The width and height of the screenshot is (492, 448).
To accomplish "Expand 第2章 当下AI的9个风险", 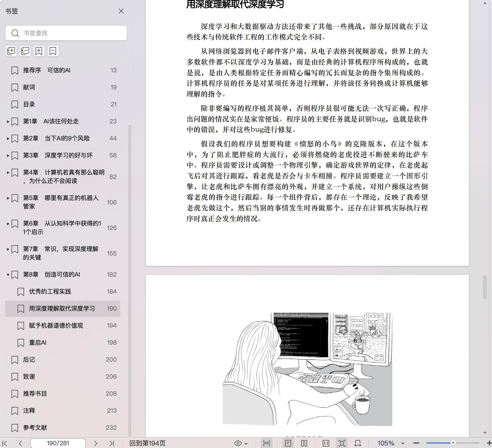I will [8, 139].
